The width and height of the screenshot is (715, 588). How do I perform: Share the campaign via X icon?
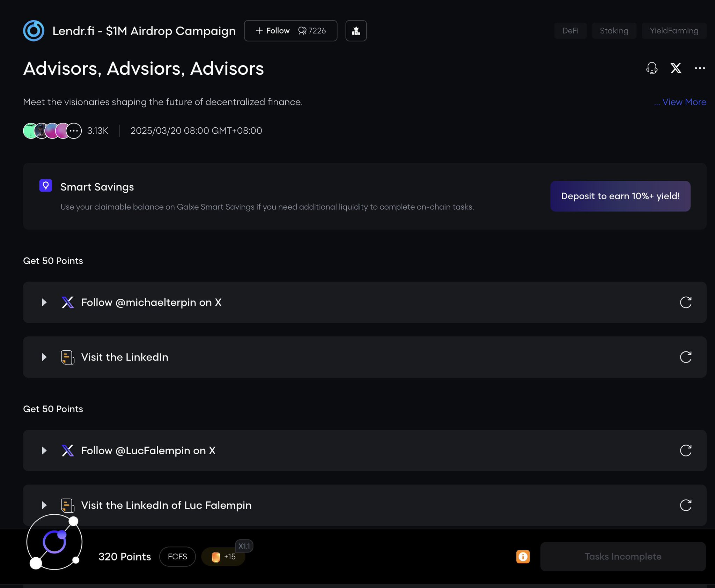pyautogui.click(x=676, y=68)
